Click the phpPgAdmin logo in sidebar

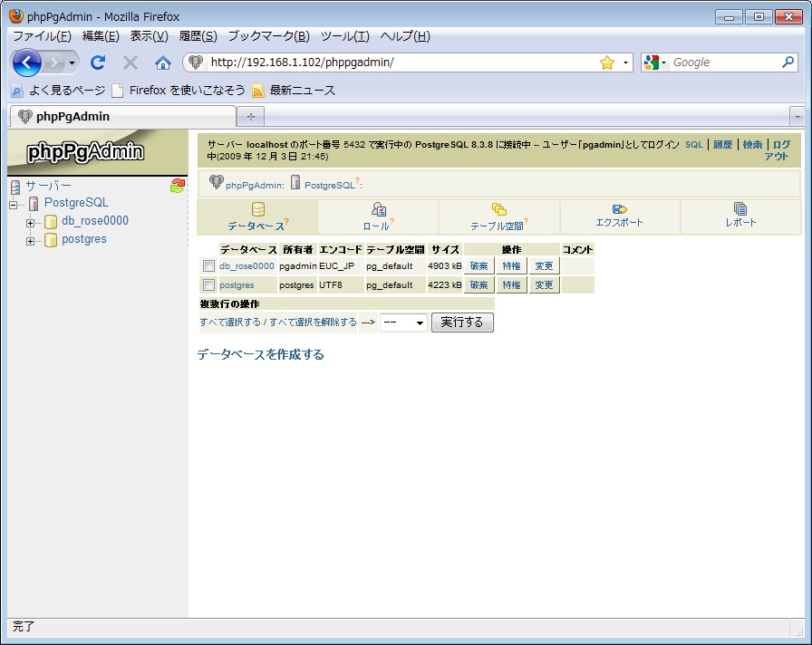tap(85, 152)
